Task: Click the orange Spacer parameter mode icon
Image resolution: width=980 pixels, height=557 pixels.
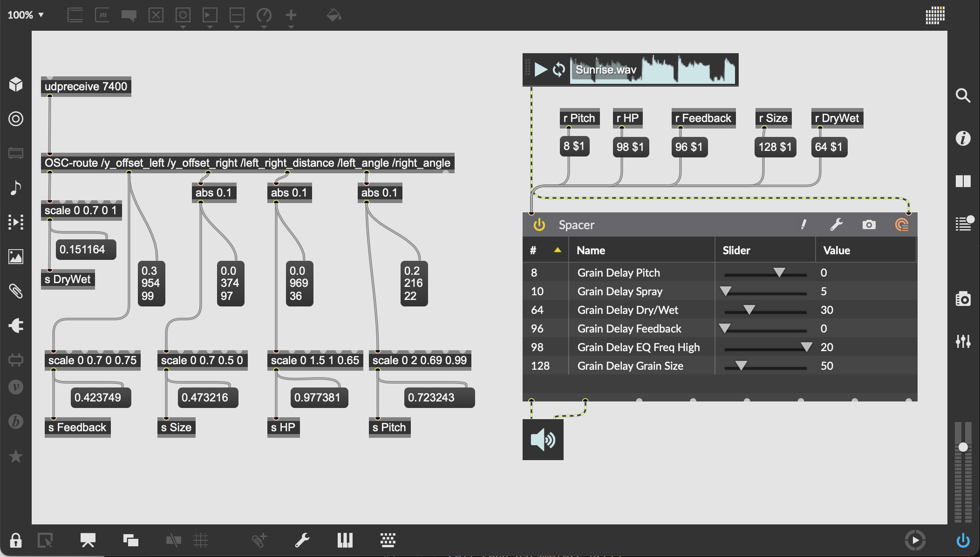Action: click(x=902, y=224)
